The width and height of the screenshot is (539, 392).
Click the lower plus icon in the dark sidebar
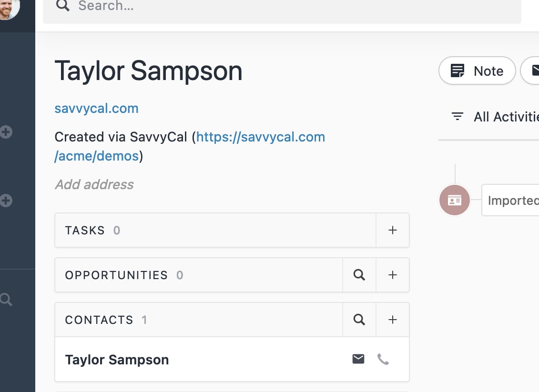[6, 201]
